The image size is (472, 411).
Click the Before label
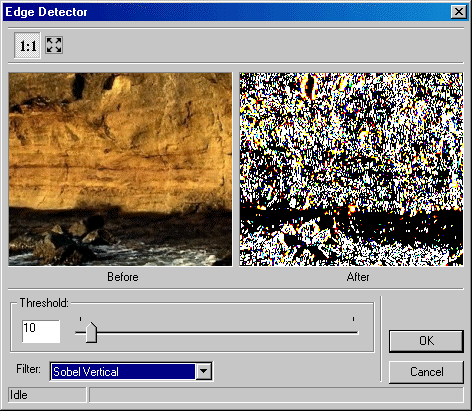tap(123, 277)
